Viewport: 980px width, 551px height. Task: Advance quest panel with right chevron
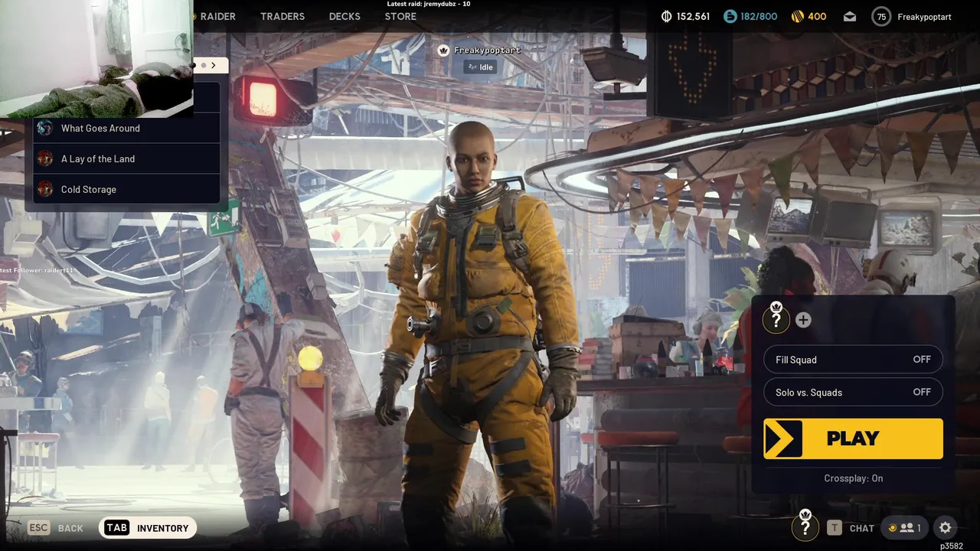pos(214,65)
